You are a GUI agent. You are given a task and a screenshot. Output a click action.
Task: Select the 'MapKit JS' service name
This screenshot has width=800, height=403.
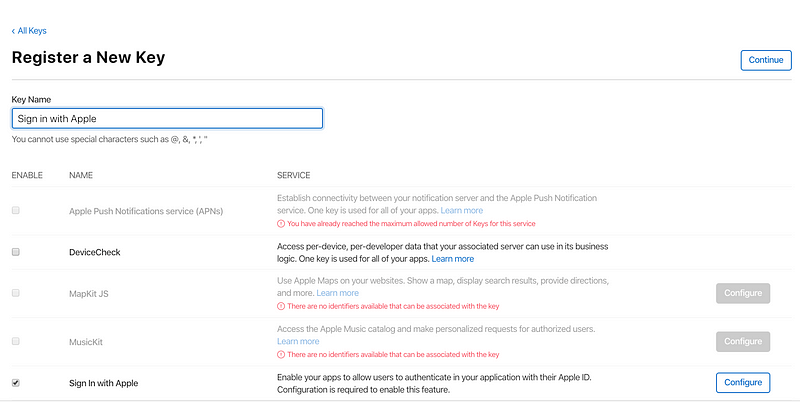click(x=89, y=294)
